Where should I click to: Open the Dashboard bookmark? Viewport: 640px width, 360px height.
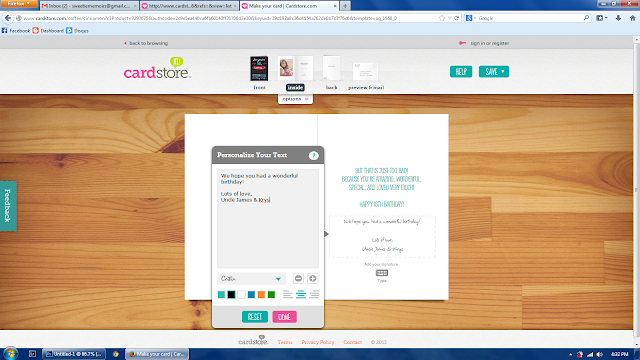pyautogui.click(x=48, y=31)
